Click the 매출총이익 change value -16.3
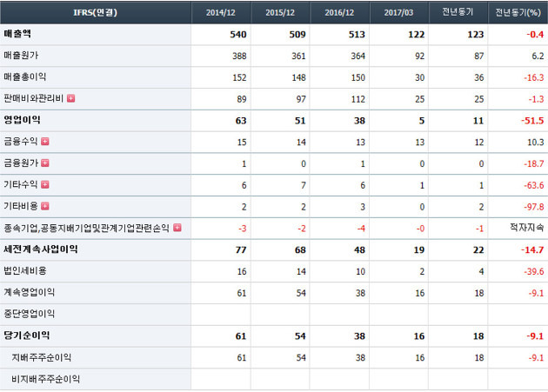The width and height of the screenshot is (548, 392). point(534,77)
